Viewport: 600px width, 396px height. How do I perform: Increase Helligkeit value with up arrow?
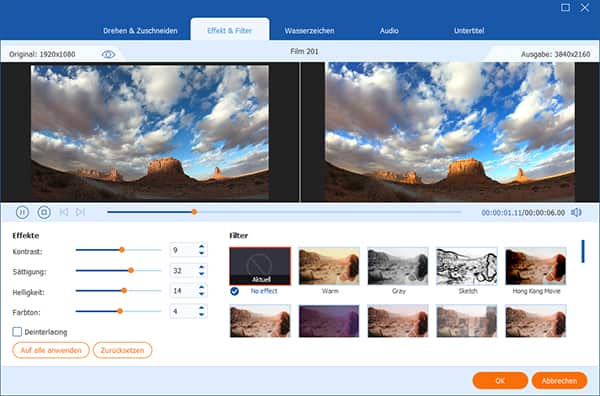(x=201, y=287)
